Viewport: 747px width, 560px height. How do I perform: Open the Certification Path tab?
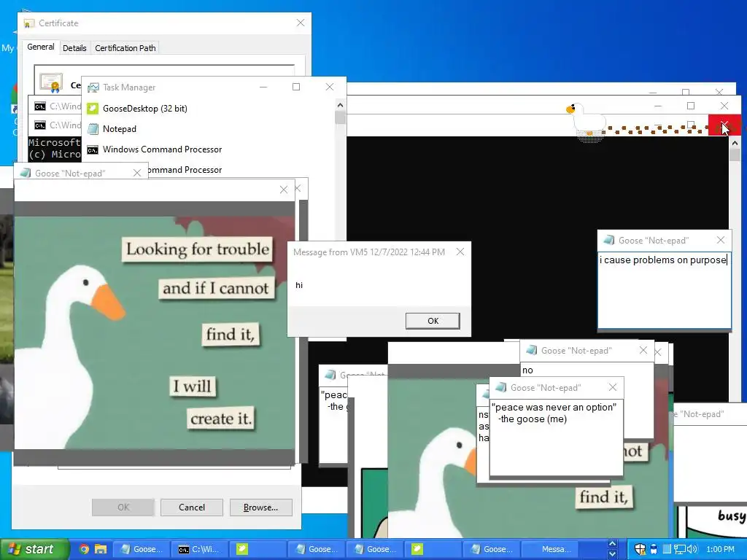click(125, 48)
